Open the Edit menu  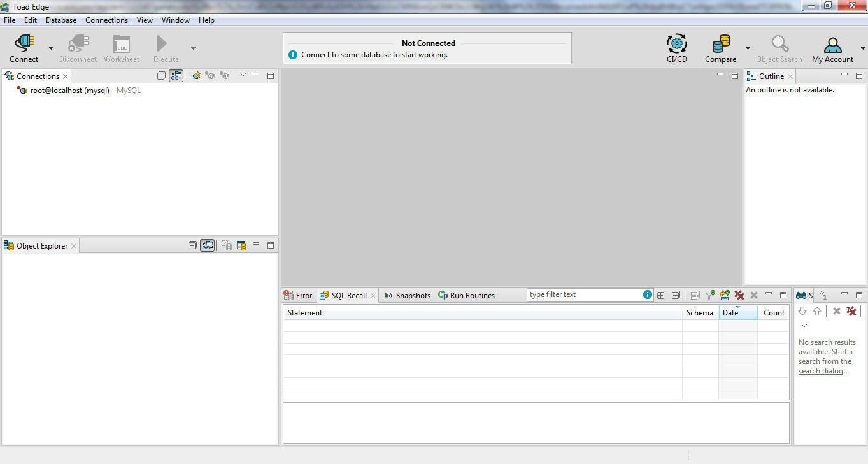click(x=31, y=20)
